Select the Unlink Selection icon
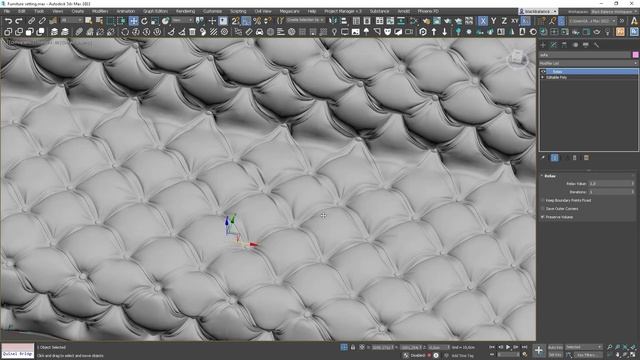The width and height of the screenshot is (640, 360). point(42,21)
